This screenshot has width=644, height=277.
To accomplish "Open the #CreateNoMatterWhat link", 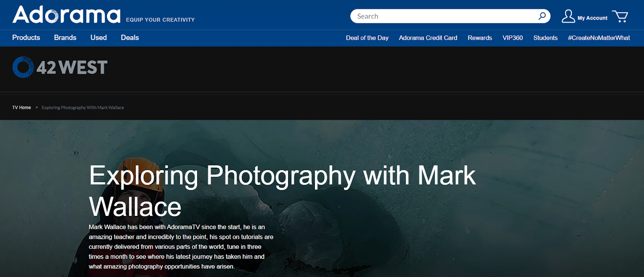I will pyautogui.click(x=599, y=38).
